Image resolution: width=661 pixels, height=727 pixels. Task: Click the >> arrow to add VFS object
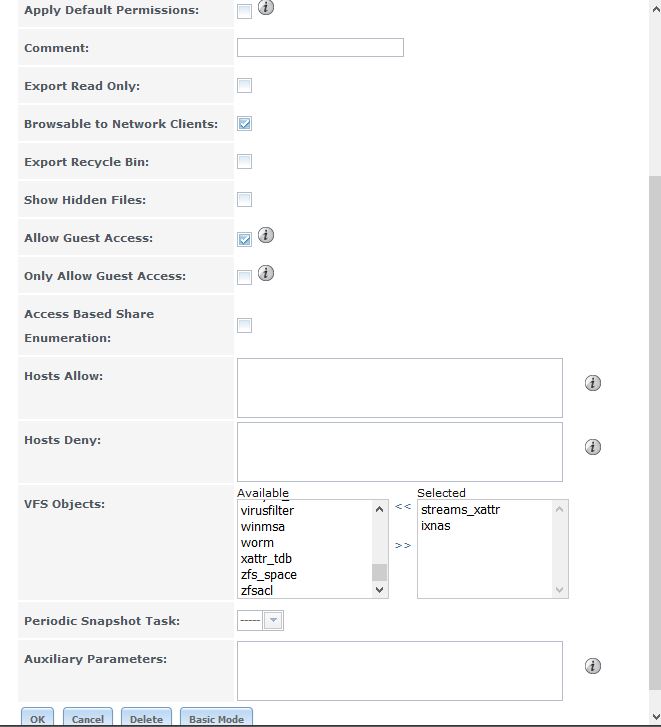pyautogui.click(x=403, y=545)
